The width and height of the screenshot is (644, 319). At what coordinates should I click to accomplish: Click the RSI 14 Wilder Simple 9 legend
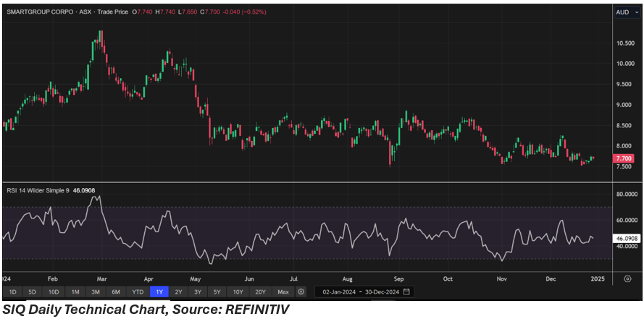coord(38,190)
